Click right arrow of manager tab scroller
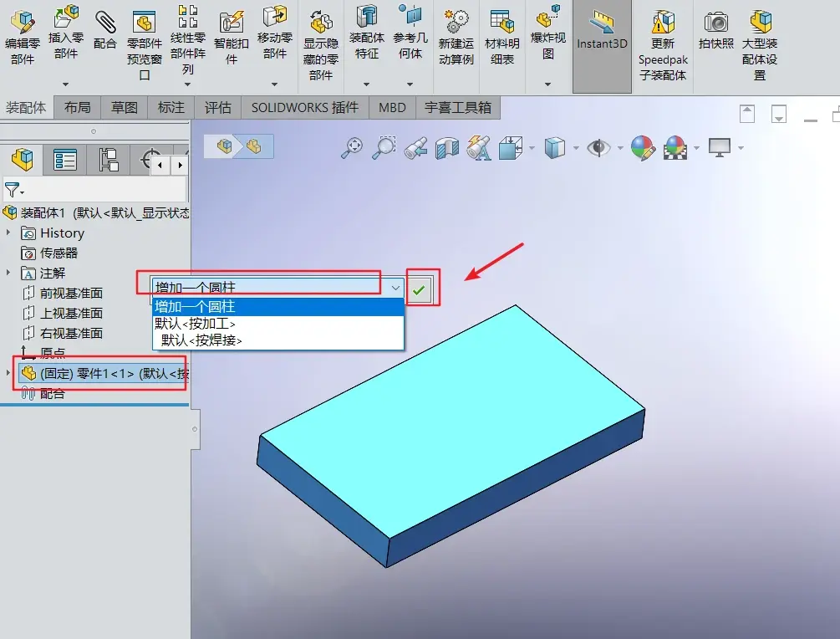The image size is (840, 639). click(180, 165)
